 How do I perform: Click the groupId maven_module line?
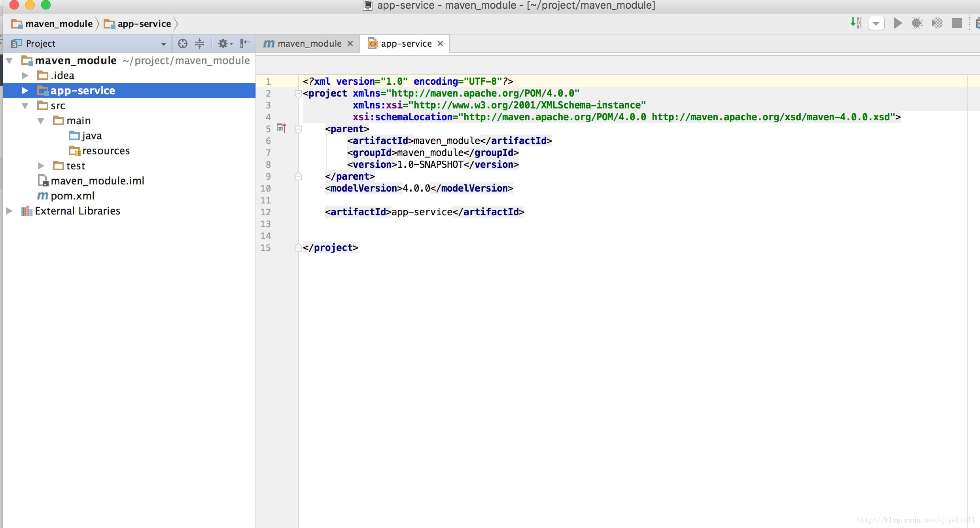point(433,153)
